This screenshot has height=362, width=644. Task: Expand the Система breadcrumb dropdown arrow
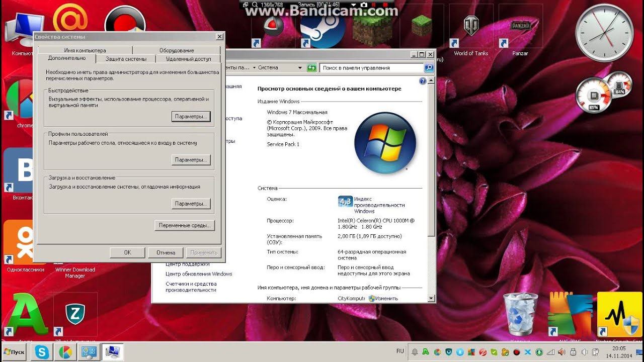pyautogui.click(x=254, y=67)
